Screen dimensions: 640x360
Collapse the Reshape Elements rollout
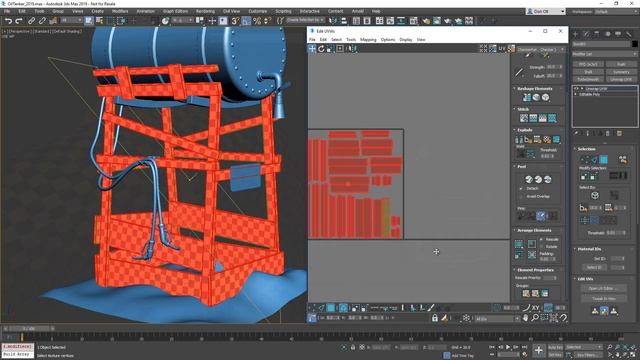click(x=514, y=89)
